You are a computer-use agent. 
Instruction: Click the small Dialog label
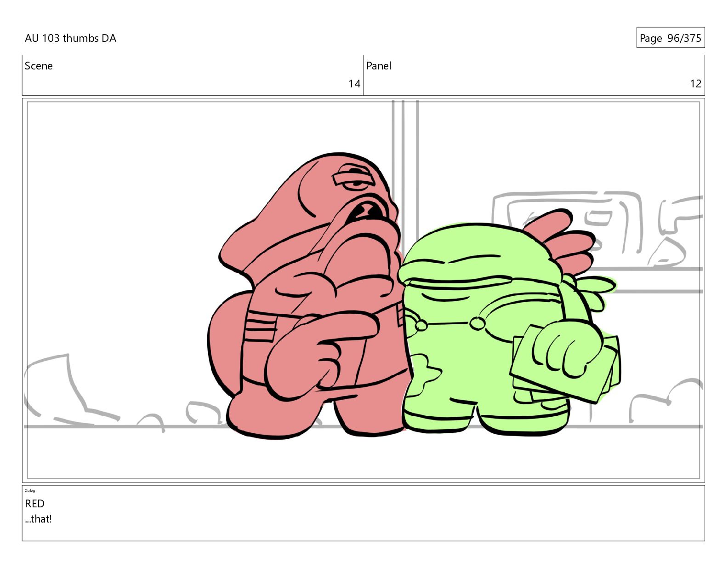tap(30, 490)
